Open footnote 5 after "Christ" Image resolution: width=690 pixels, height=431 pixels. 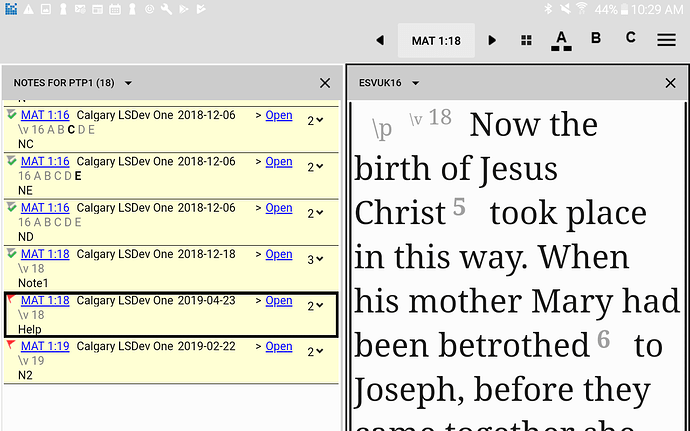pos(459,206)
